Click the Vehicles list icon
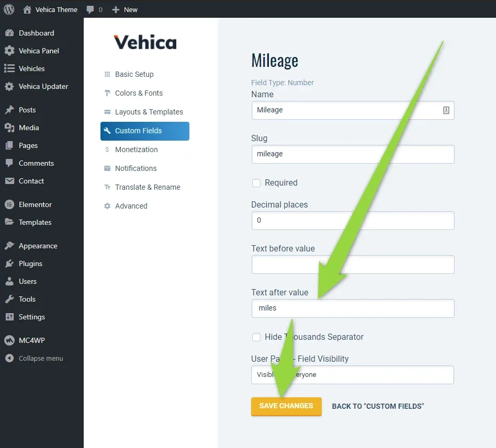 point(9,68)
